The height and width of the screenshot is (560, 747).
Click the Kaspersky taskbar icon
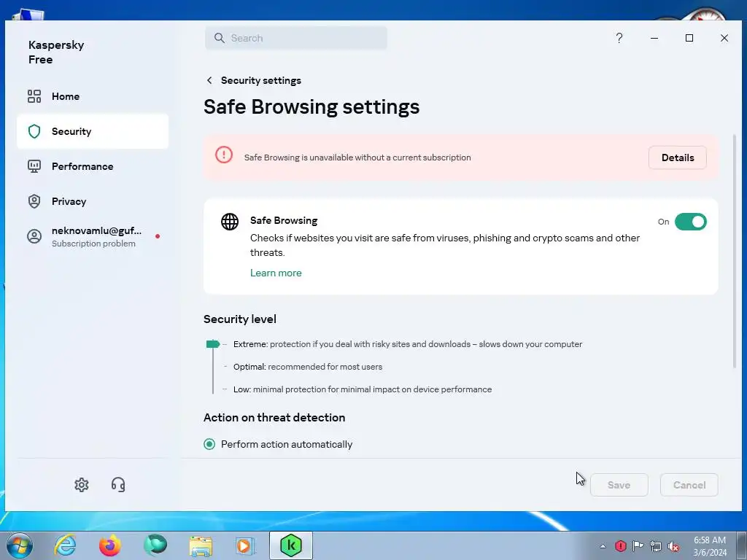coord(291,545)
